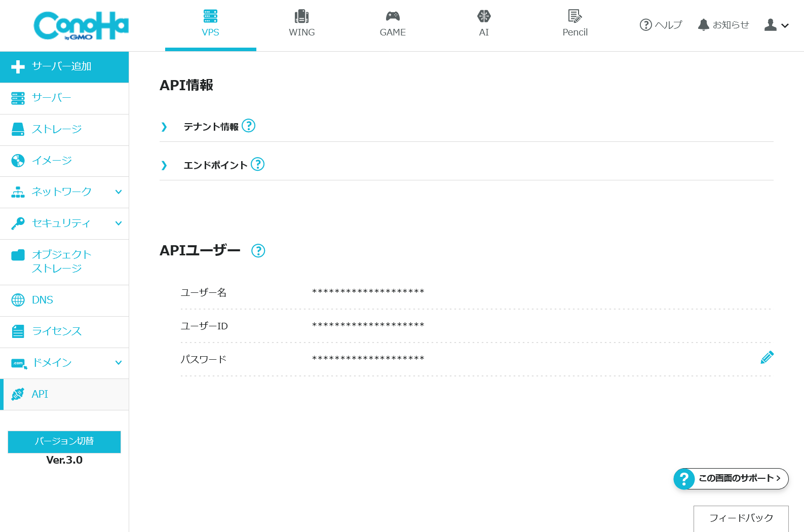Click the Pencil notepad icon
Image resolution: width=804 pixels, height=532 pixels.
(x=575, y=16)
